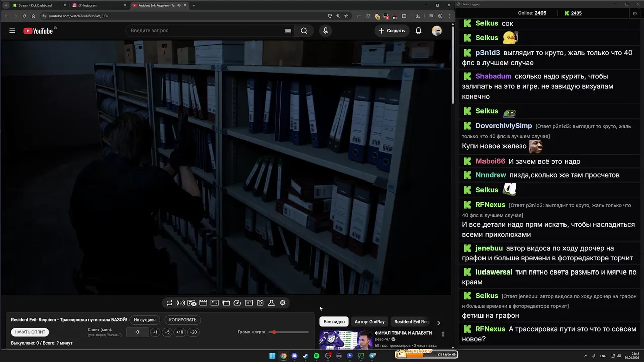Click the 'КОПИРОВАТЬ' button

click(183, 320)
